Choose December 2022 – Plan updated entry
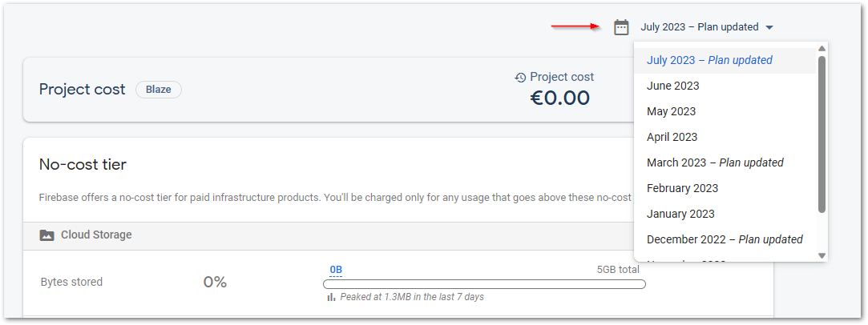 tap(725, 239)
